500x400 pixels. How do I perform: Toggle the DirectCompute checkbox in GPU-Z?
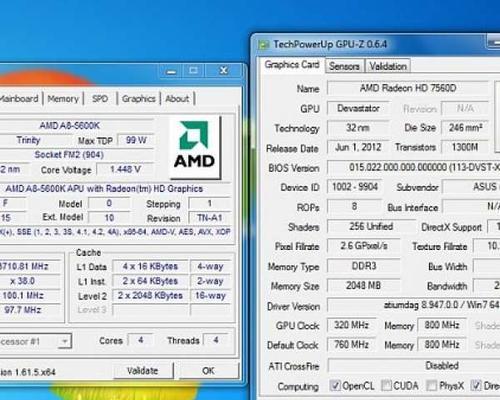[476, 385]
